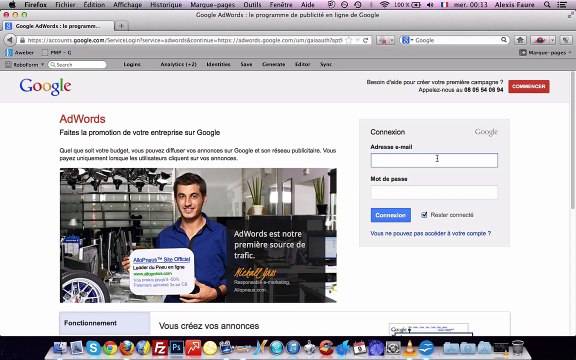576x360 pixels.
Task: Click RoboForm Editor button
Action: tap(302, 64)
